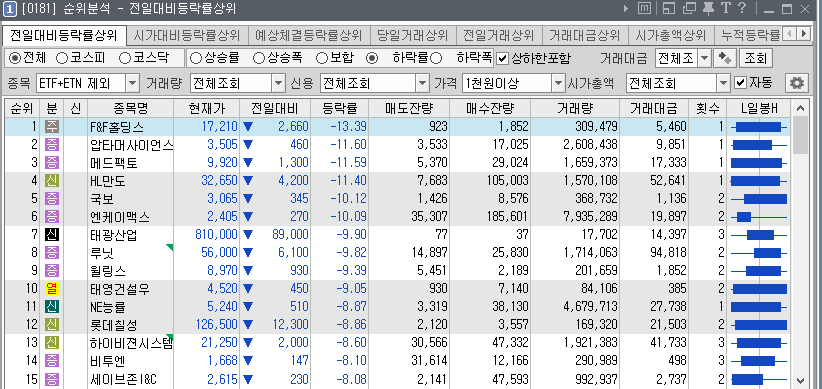822x389 pixels.
Task: Open help with the question mark icon
Action: click(741, 8)
